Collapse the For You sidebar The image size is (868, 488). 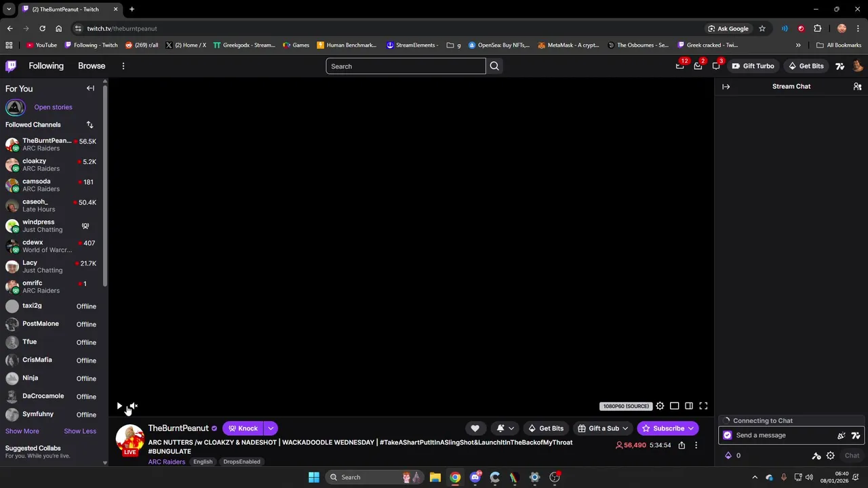click(90, 88)
